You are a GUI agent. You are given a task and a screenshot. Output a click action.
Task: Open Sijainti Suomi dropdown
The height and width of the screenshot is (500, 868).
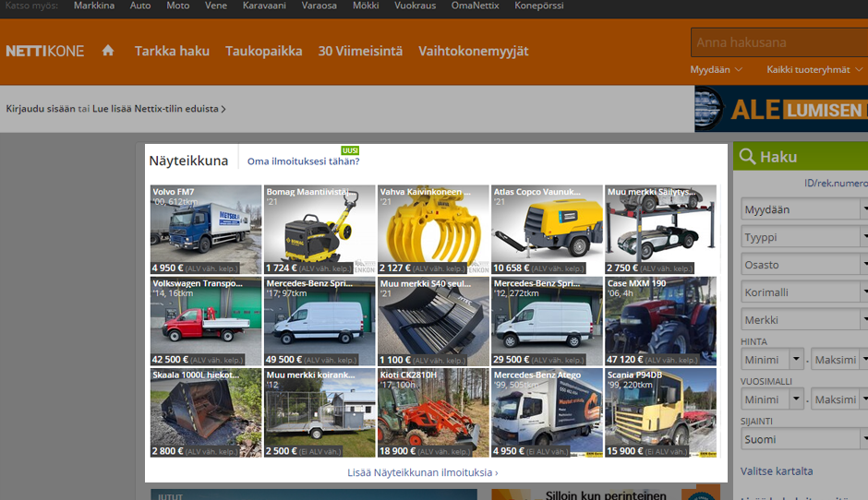tap(804, 440)
